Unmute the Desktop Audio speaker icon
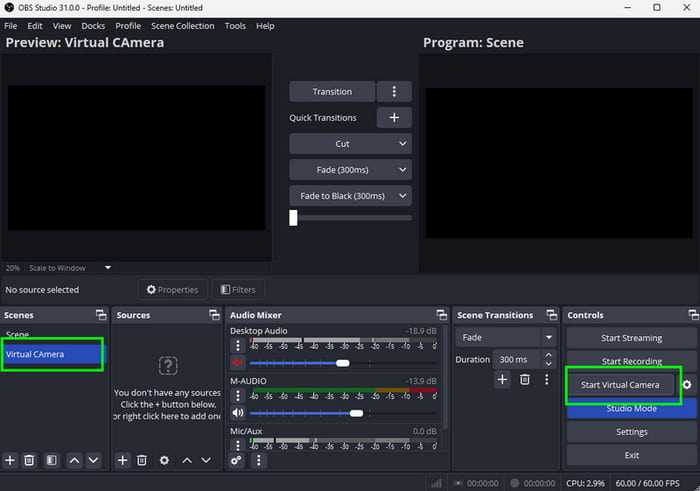700x491 pixels. (x=238, y=363)
